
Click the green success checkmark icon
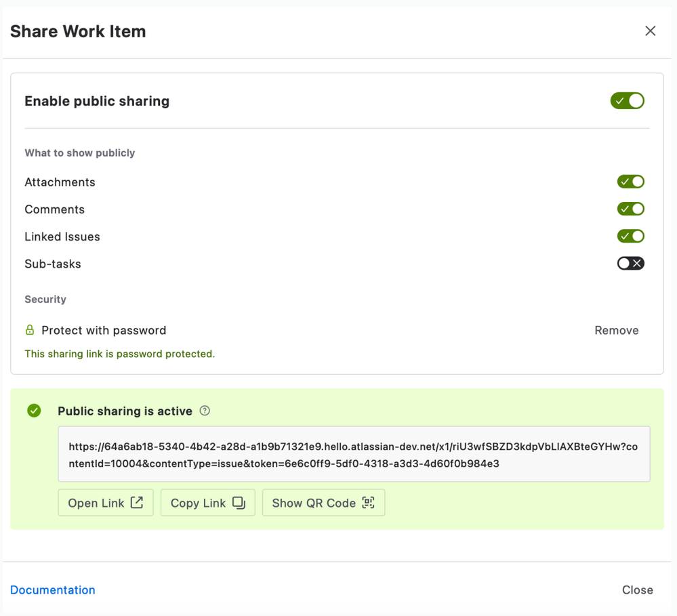[34, 411]
